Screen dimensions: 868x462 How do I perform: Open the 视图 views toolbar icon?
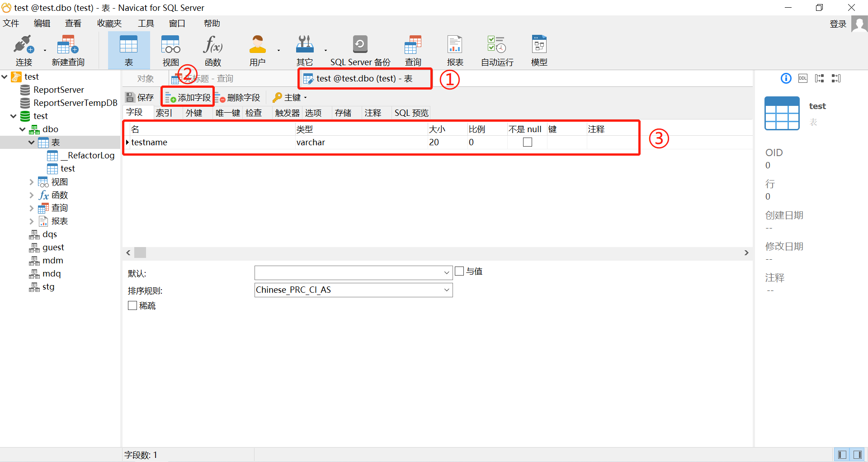pyautogui.click(x=171, y=51)
